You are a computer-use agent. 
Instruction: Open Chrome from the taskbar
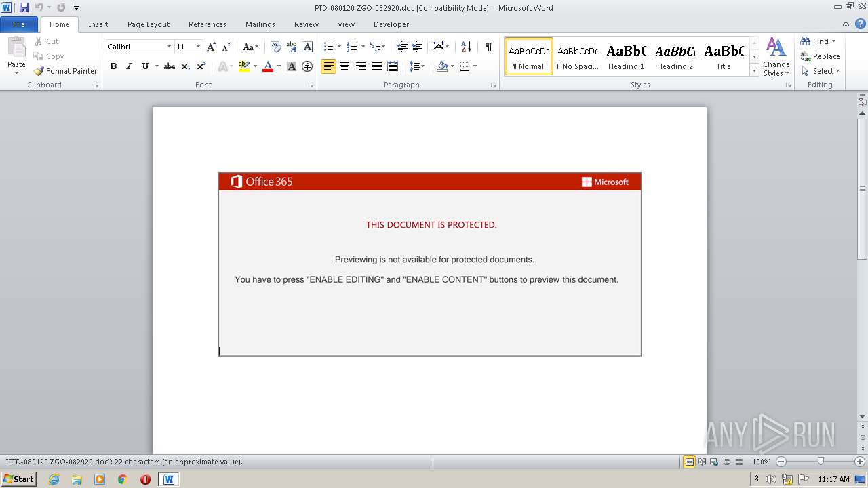pos(123,479)
